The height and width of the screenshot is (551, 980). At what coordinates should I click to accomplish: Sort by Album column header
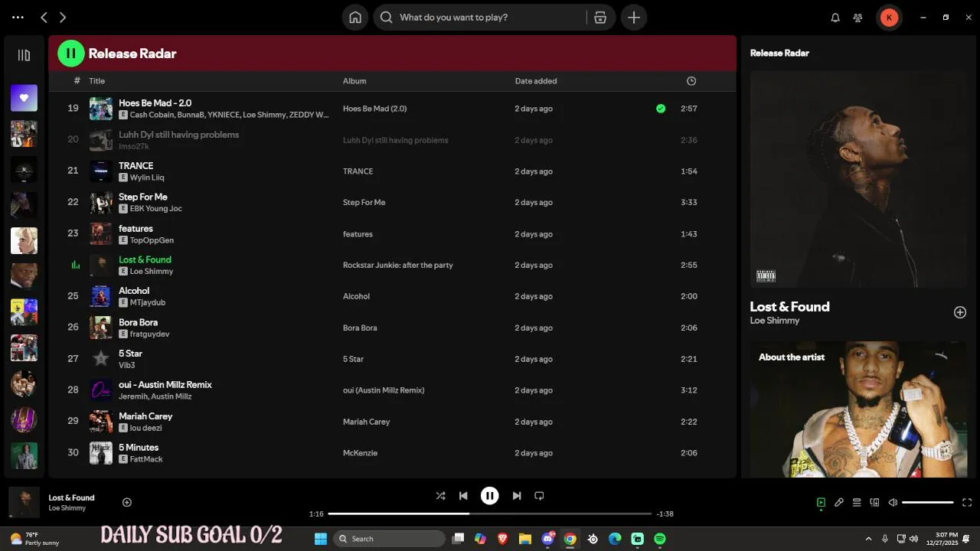(354, 81)
